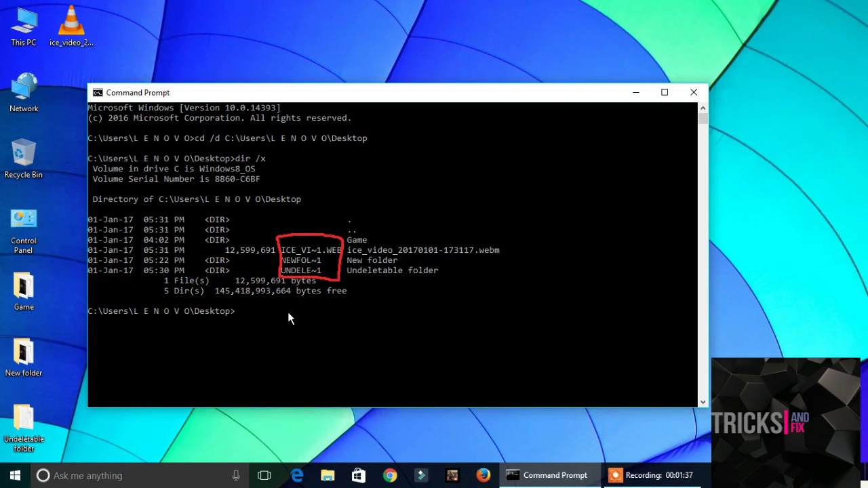
Task: Select the Game folder on desktop
Action: [24, 291]
